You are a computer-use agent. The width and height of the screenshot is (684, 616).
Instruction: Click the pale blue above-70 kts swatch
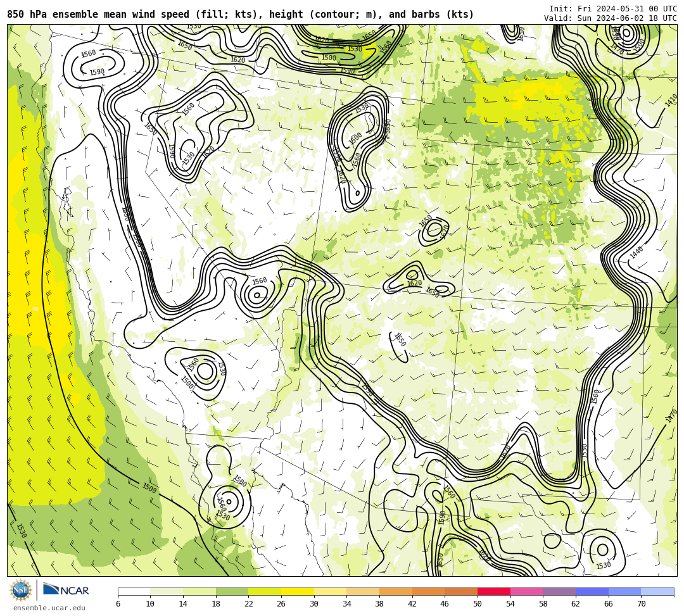pos(657,591)
